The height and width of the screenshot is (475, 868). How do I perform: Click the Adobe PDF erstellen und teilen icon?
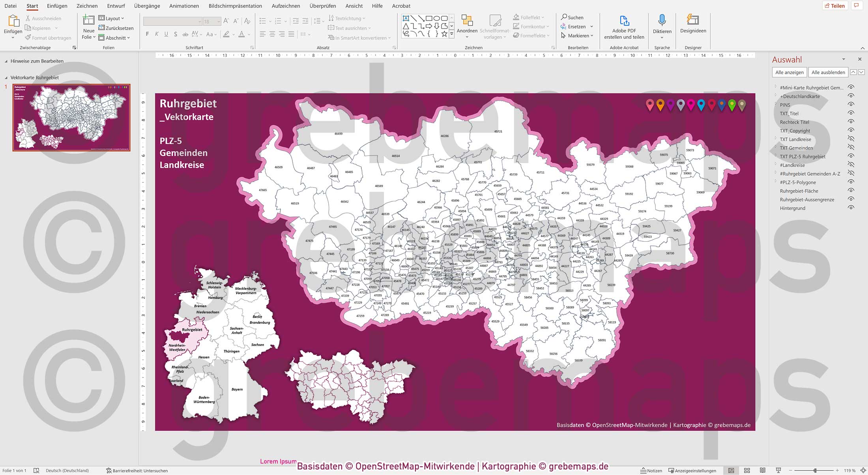624,22
